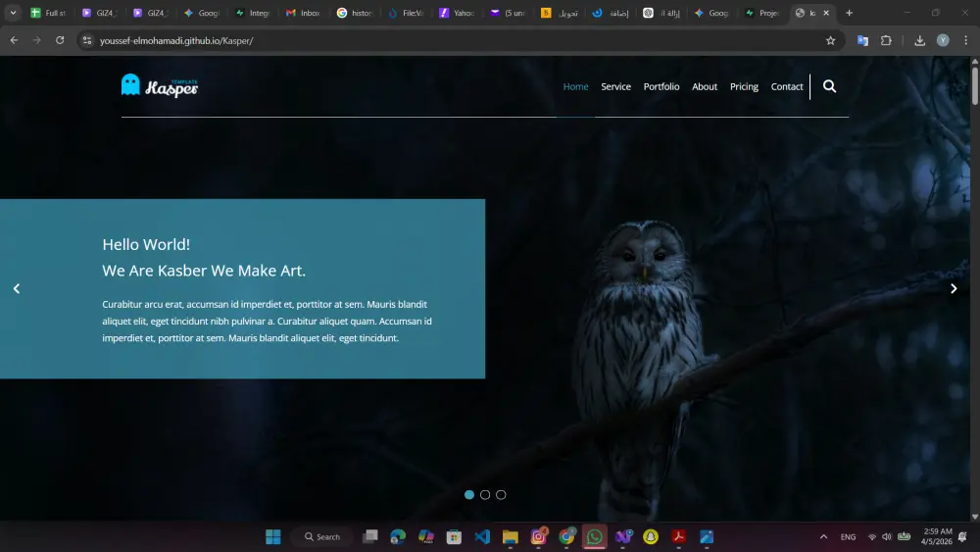Viewport: 980px width, 552px height.
Task: Open Task View in taskbar
Action: pyautogui.click(x=370, y=536)
